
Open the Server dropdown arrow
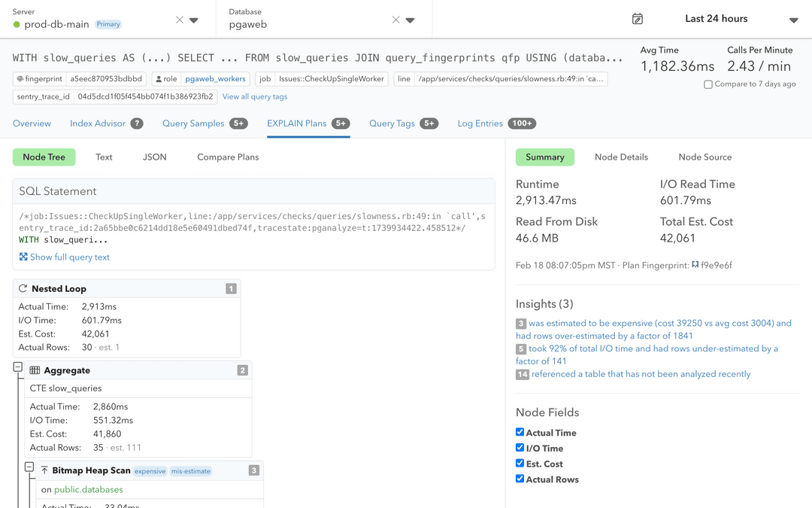pos(194,20)
